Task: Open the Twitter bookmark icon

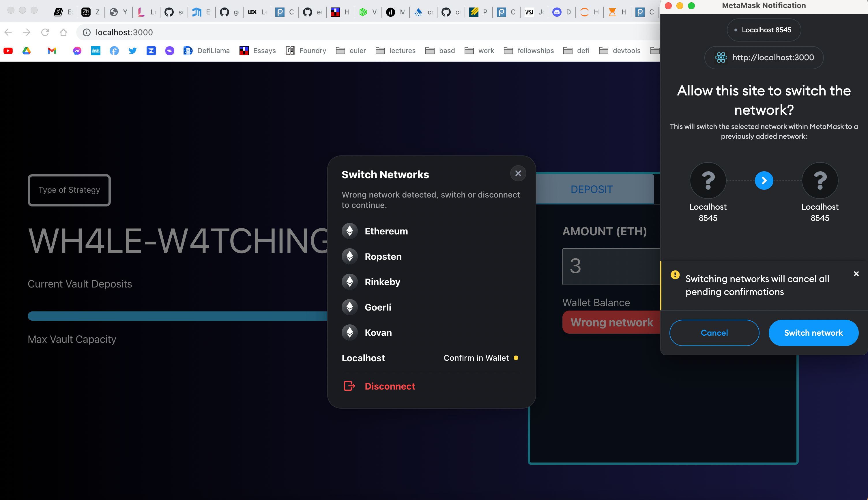Action: click(133, 51)
